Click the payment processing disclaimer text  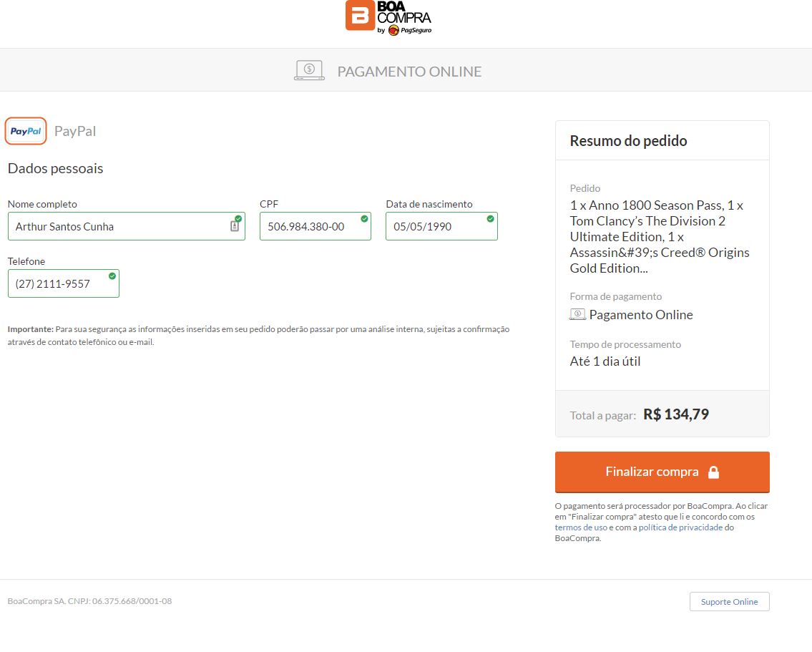661,522
